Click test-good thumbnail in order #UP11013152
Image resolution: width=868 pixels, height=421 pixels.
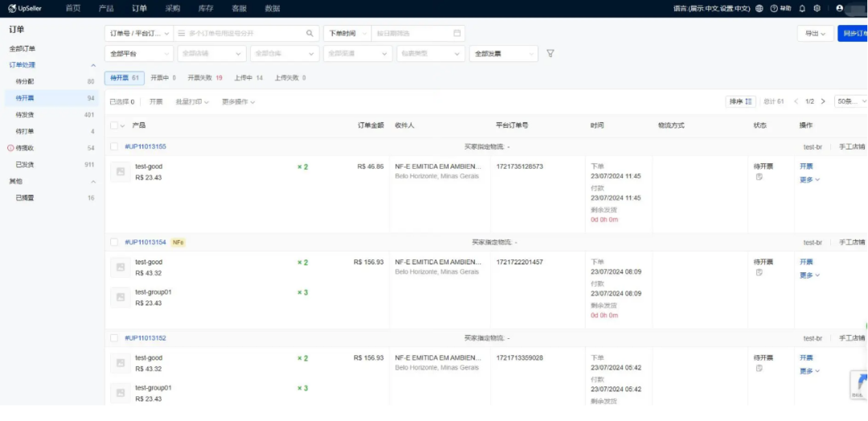(x=120, y=363)
